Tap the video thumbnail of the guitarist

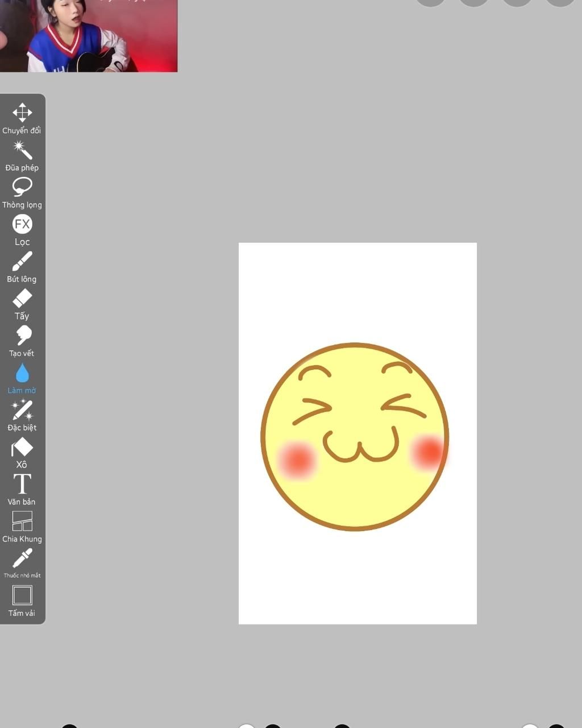point(88,35)
